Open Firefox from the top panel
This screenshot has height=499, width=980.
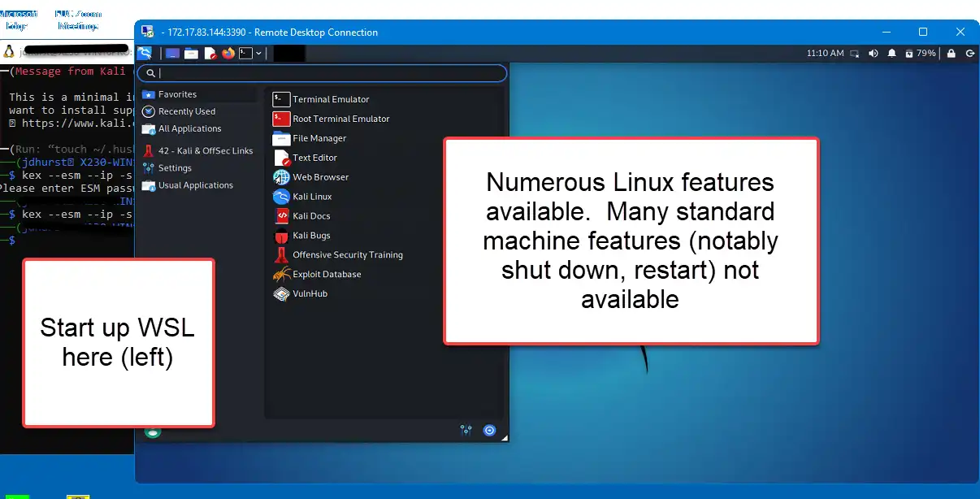click(x=228, y=53)
